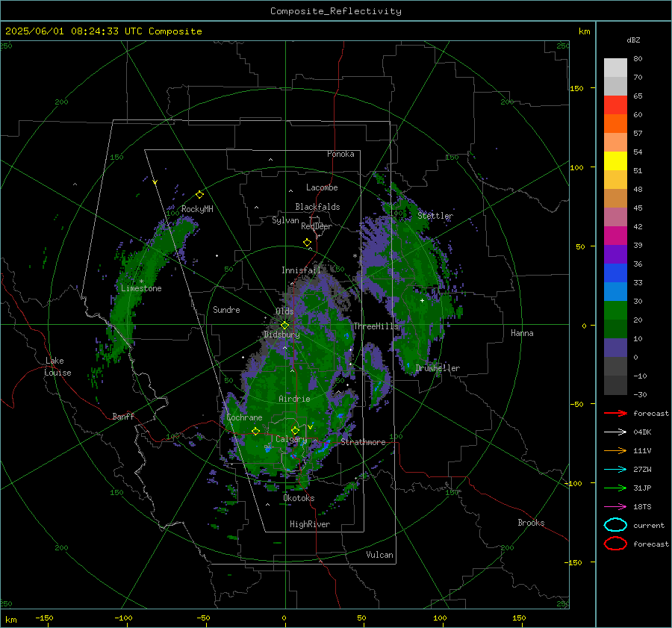Click the Vulcan city label

[379, 555]
